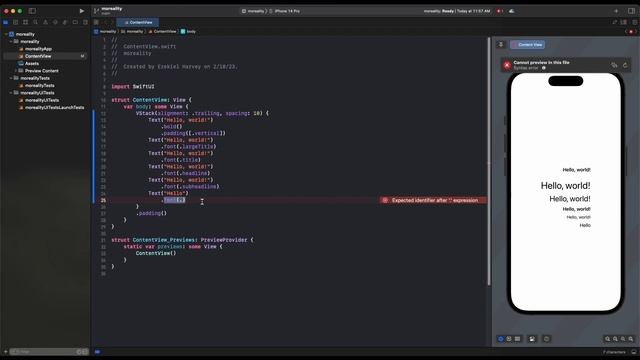Select ContentView file in navigator
Screen dimensions: 640x360
[45, 56]
